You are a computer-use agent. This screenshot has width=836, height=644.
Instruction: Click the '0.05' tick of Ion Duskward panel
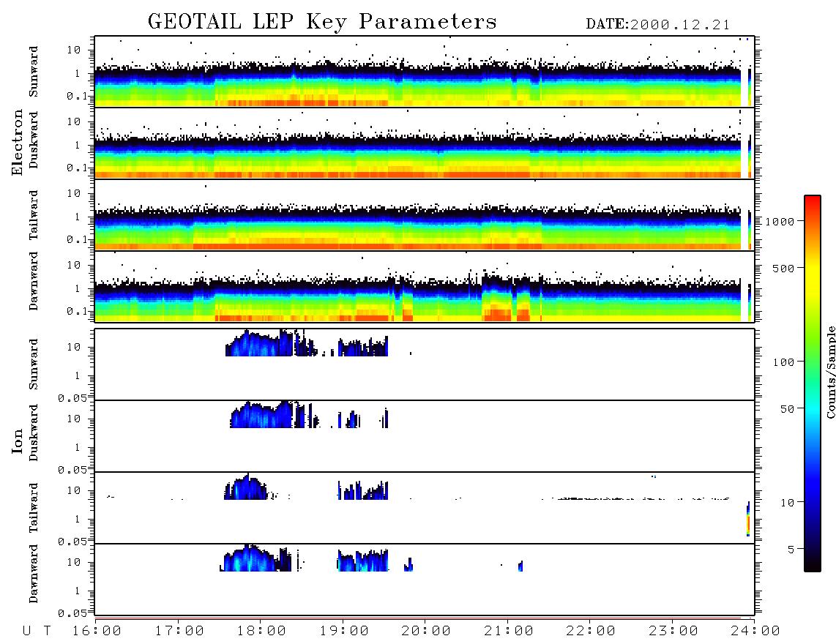(x=72, y=470)
